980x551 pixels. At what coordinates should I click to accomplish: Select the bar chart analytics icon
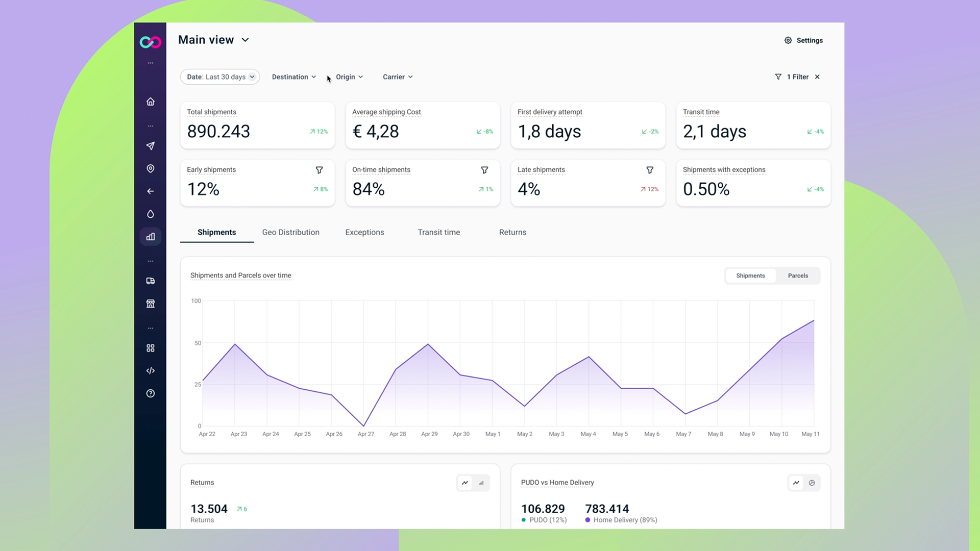click(x=150, y=237)
